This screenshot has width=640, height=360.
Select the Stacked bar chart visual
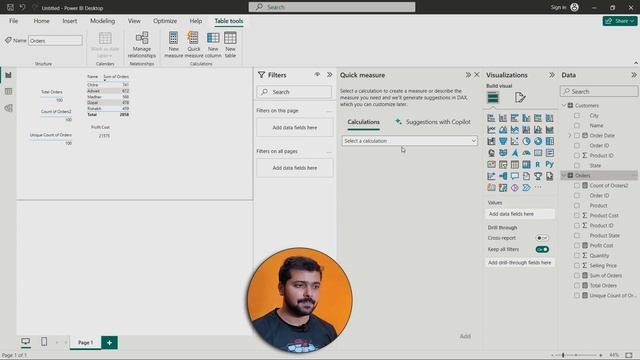[x=491, y=118]
